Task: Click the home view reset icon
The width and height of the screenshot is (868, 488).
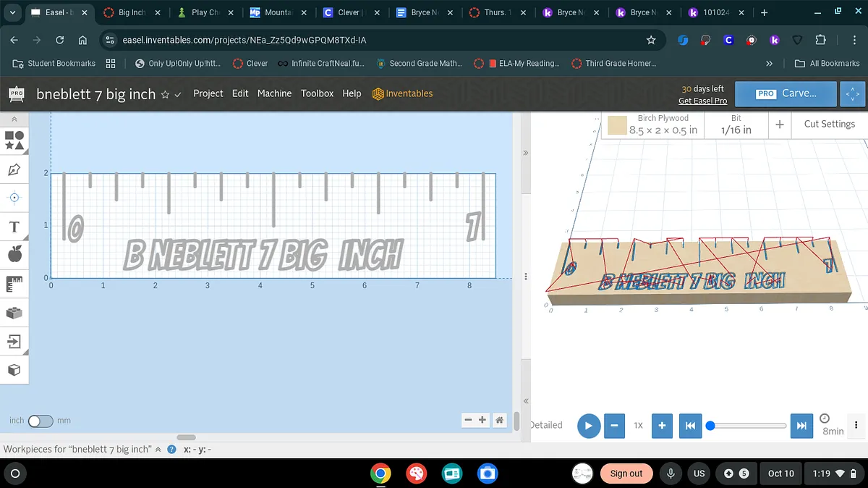Action: coord(499,420)
